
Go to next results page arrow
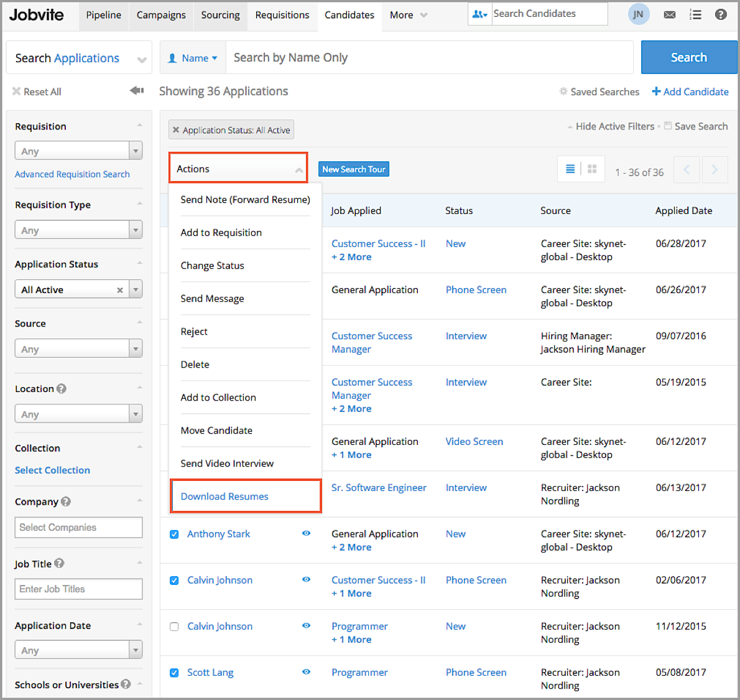(715, 169)
